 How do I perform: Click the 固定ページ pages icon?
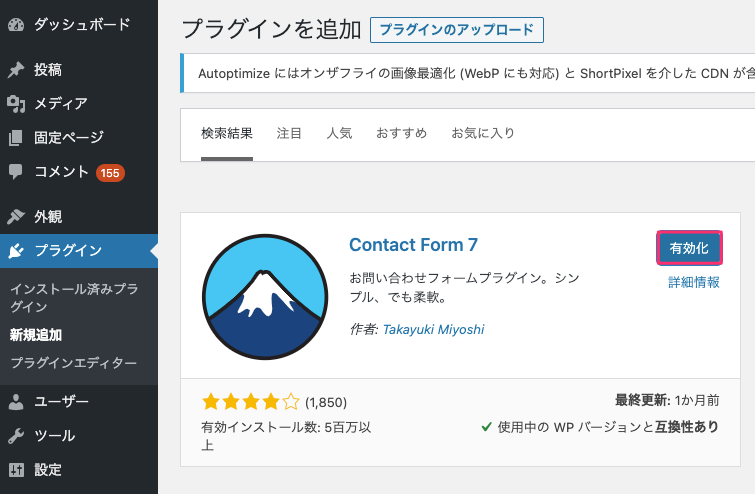pos(16,138)
